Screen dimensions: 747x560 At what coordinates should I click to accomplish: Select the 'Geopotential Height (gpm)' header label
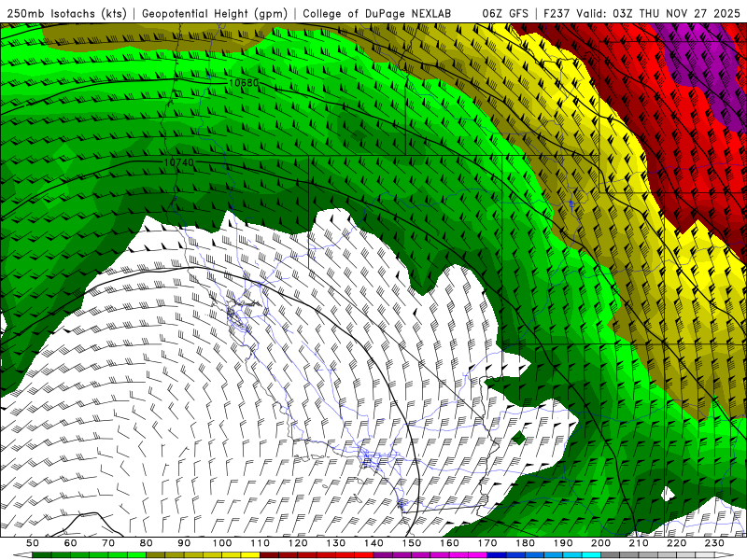[215, 14]
